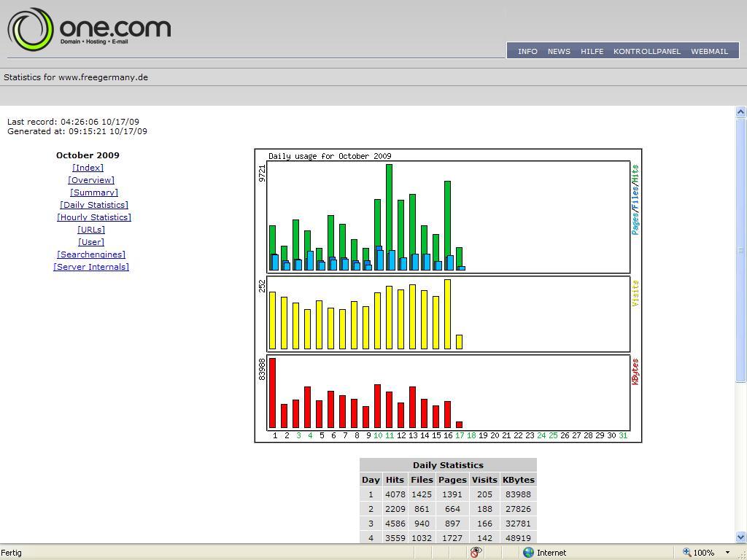
Task: Open the zoom level dropdown arrow
Action: tap(727, 553)
